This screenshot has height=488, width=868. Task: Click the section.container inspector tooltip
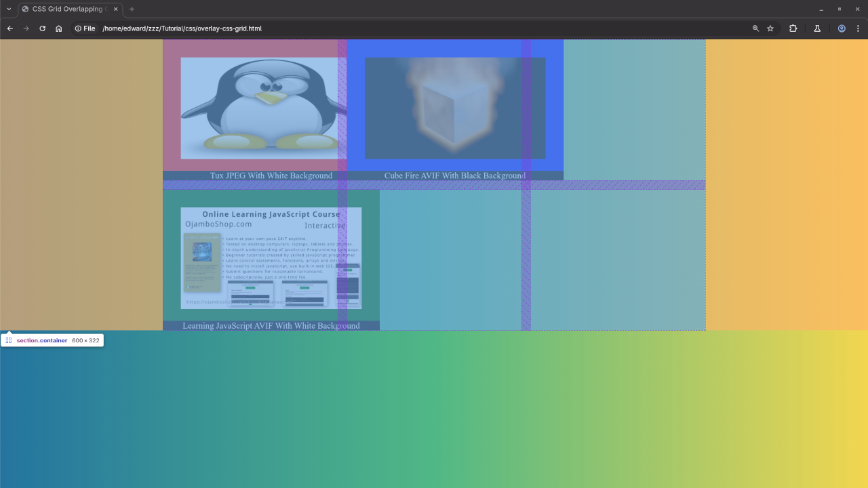[52, 340]
